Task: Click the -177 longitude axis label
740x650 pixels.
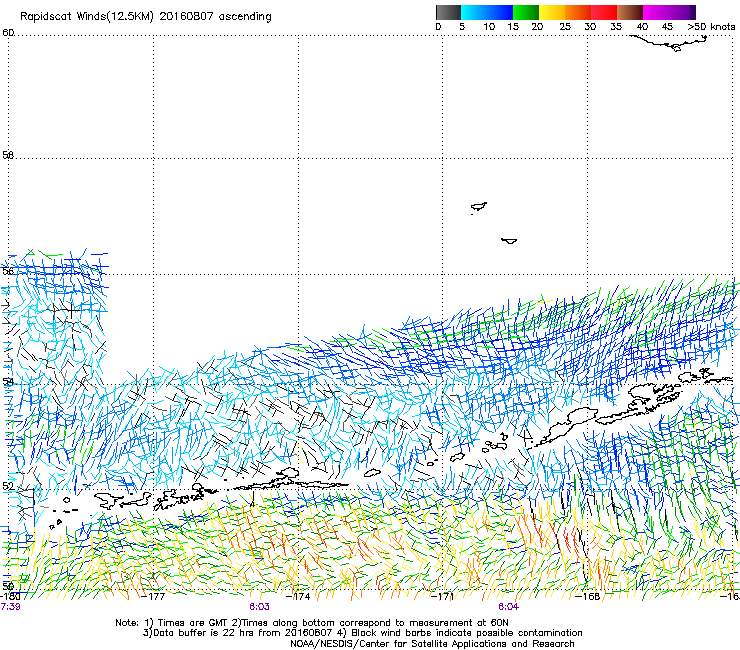Action: [153, 596]
